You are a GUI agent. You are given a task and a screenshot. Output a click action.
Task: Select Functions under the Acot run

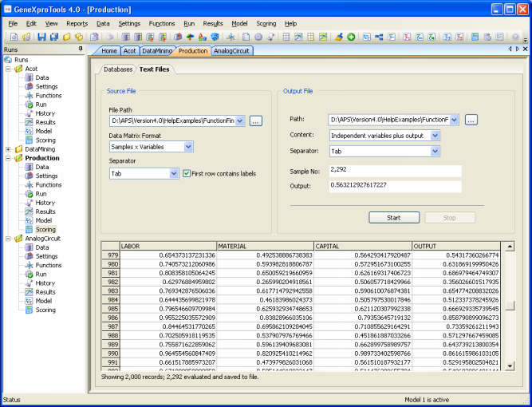click(49, 96)
